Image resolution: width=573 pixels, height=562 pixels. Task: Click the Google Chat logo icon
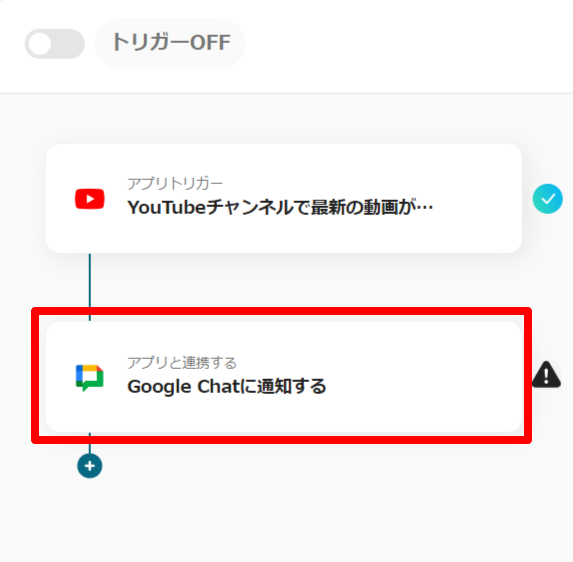pyautogui.click(x=90, y=377)
